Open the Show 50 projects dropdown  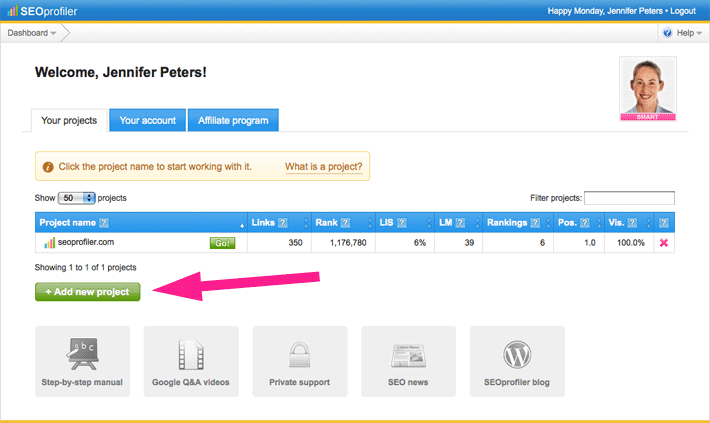pos(76,198)
